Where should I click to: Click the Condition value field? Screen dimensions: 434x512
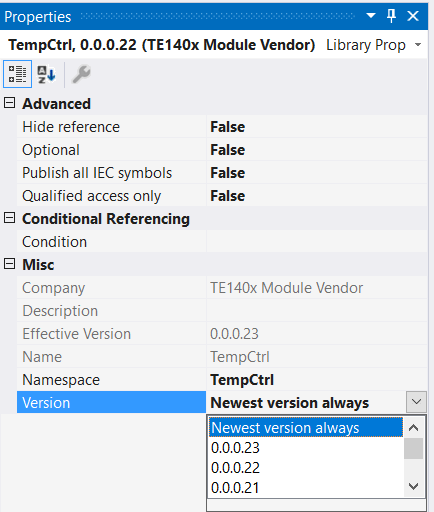coord(317,242)
